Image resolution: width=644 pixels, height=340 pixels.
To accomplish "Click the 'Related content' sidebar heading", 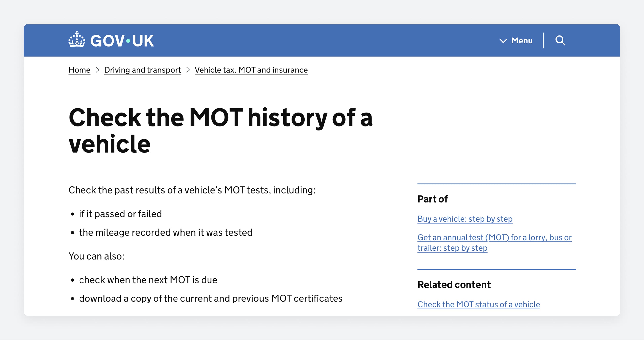I will pyautogui.click(x=454, y=285).
